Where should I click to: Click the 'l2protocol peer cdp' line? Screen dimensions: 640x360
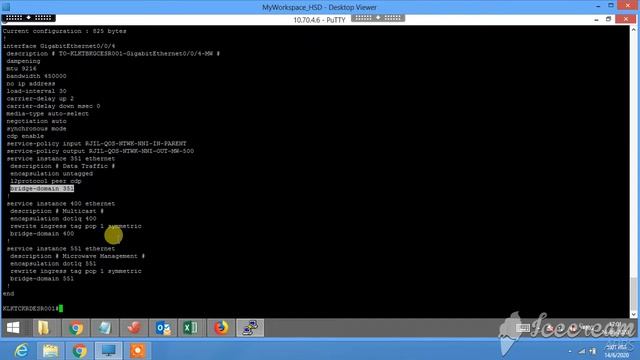(46, 181)
